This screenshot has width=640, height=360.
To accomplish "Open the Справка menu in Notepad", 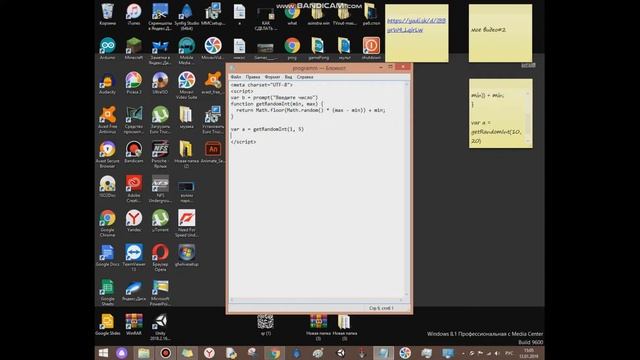I will (x=305, y=77).
